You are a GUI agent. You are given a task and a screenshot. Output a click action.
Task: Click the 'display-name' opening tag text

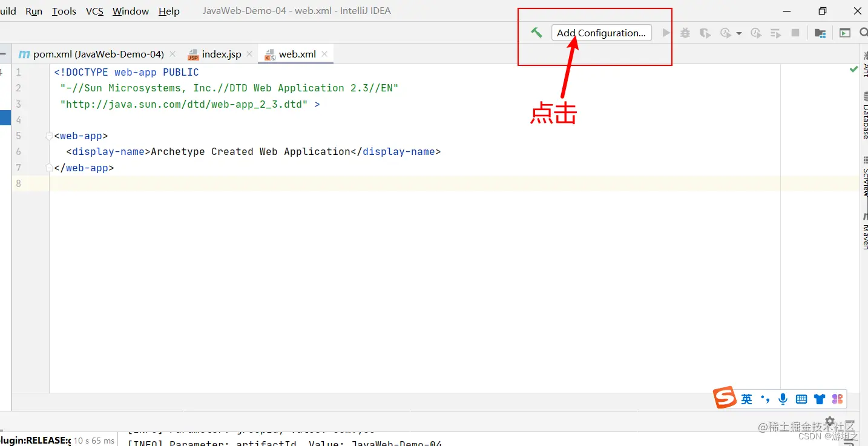coord(108,151)
